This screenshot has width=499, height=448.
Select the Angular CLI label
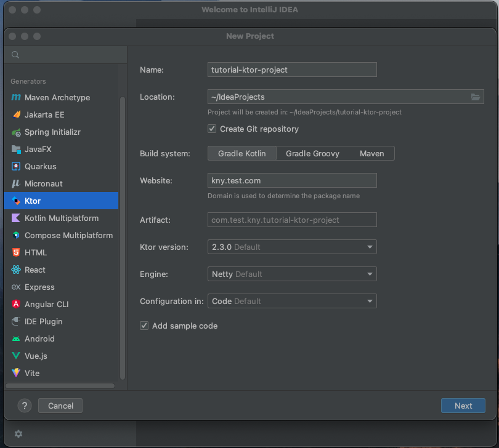47,304
